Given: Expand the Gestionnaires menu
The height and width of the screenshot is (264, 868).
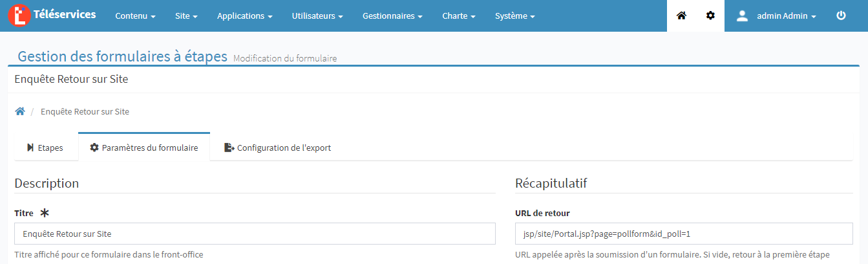Looking at the screenshot, I should click(392, 16).
